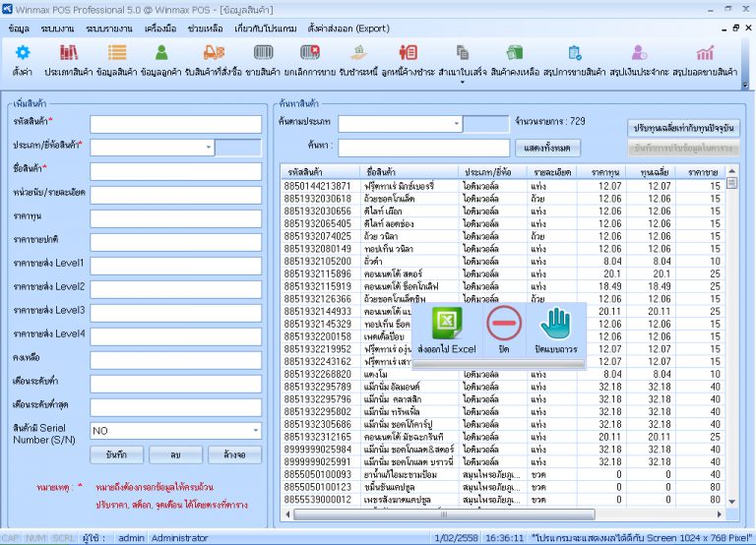
Task: Open the Serial Number NO dropdown
Action: (x=256, y=431)
